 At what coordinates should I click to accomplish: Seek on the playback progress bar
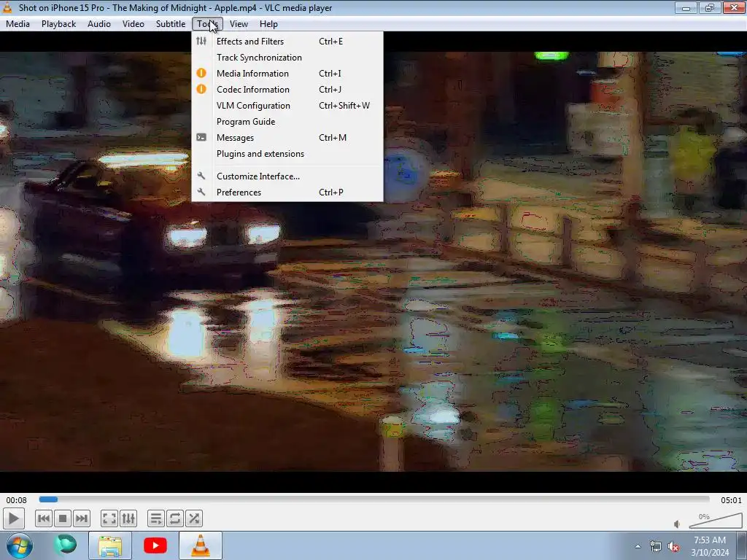click(x=374, y=499)
